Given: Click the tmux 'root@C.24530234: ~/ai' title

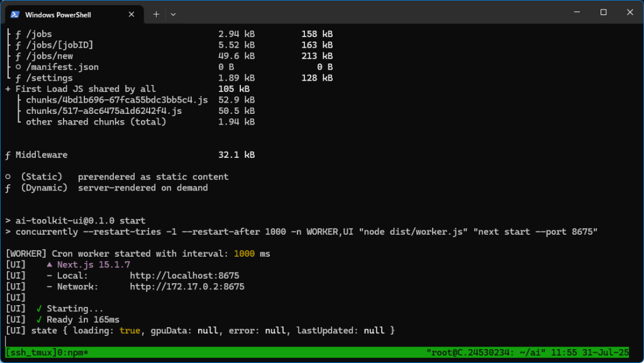Looking at the screenshot, I should pos(486,353).
